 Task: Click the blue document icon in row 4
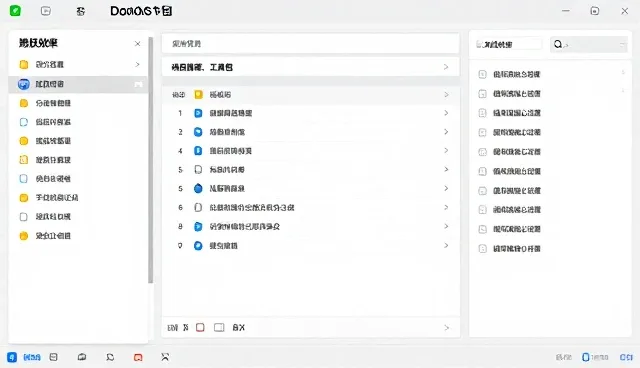[x=198, y=151]
